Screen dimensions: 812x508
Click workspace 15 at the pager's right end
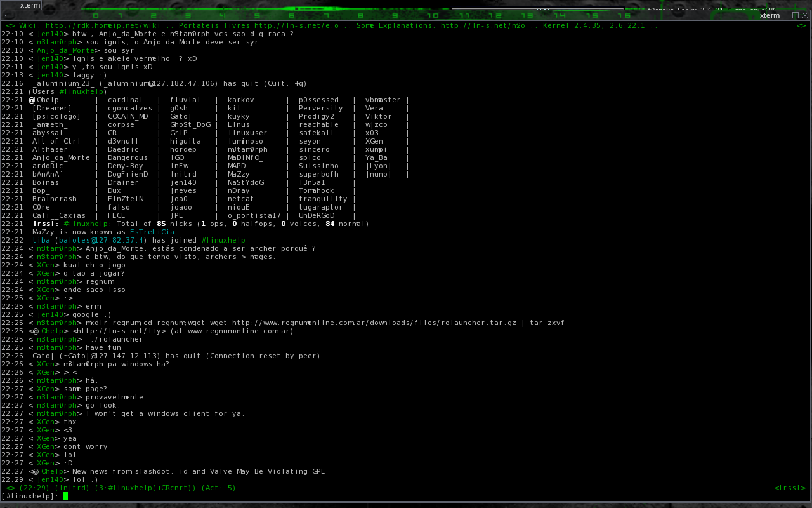click(x=594, y=15)
